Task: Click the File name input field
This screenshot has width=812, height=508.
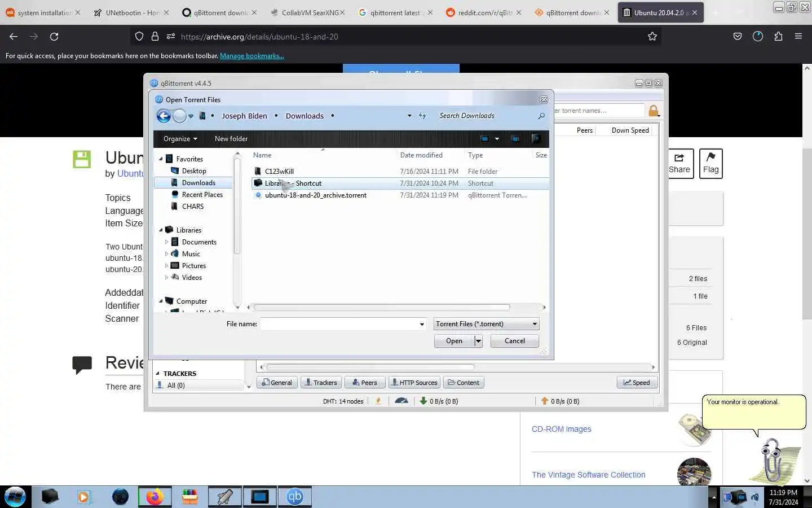Action: click(x=338, y=324)
